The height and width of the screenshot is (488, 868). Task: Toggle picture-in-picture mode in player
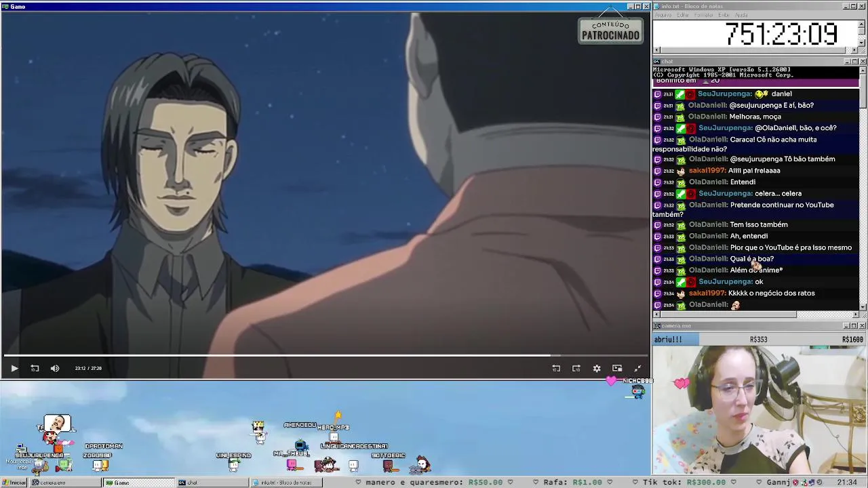tap(617, 368)
